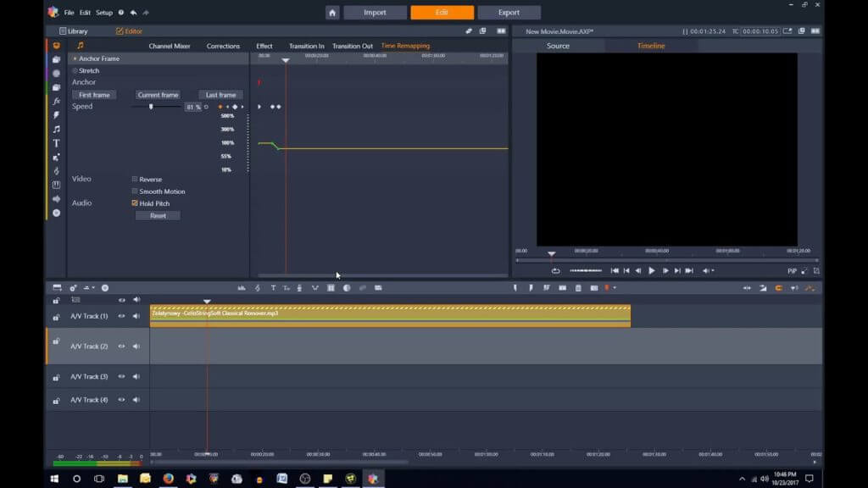The height and width of the screenshot is (488, 868).
Task: Enable the Smooth Motion checkbox
Action: pos(135,191)
